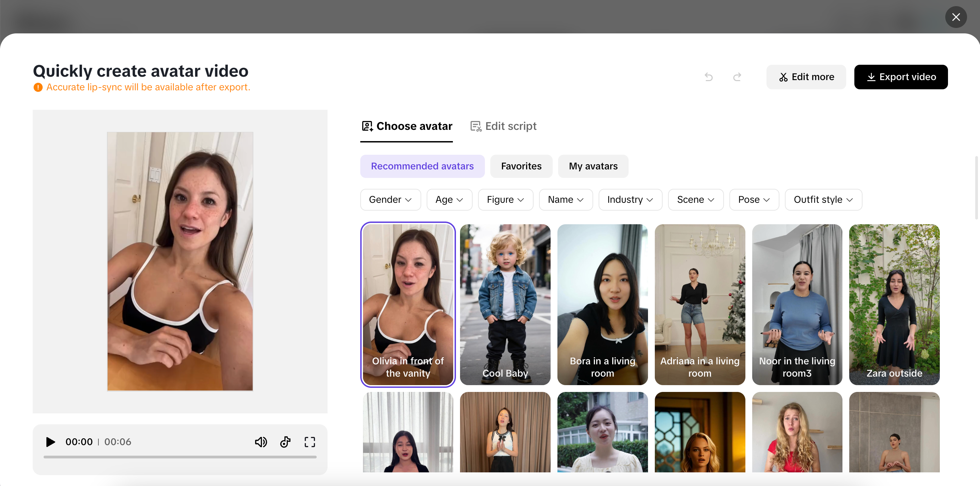The height and width of the screenshot is (486, 980).
Task: Click the large avatar preview image
Action: [180, 261]
